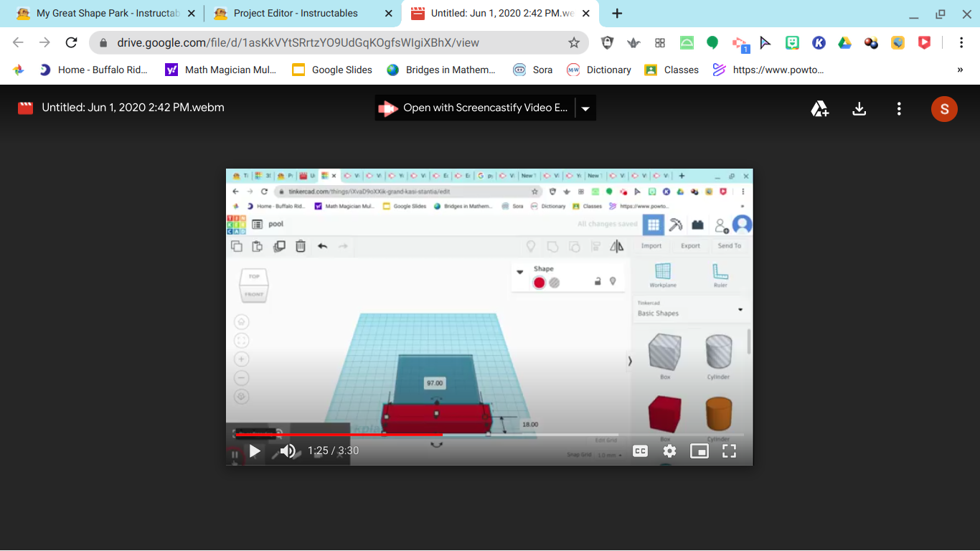The image size is (980, 551).
Task: Close the Project Editor - Instructables tab
Action: point(389,14)
